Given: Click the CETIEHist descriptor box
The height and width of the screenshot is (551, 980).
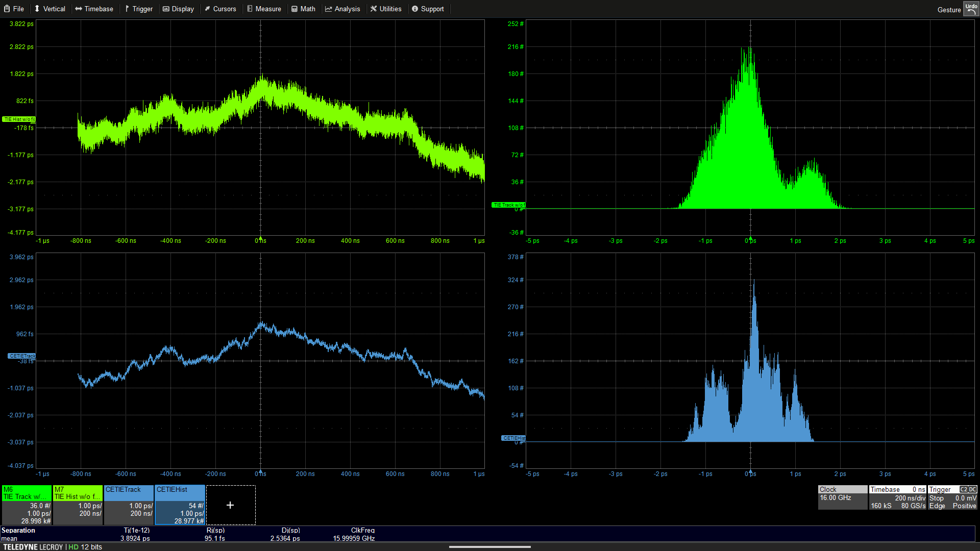Looking at the screenshot, I should coord(180,505).
